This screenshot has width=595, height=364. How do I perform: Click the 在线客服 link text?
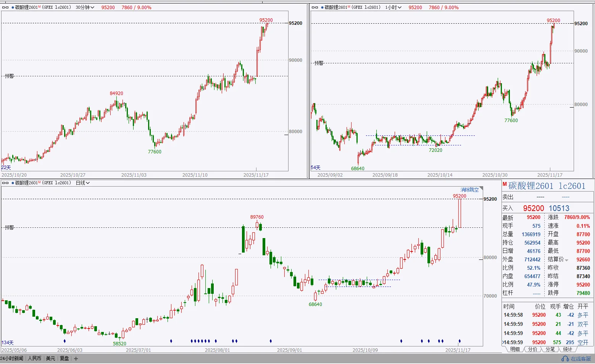point(581,359)
